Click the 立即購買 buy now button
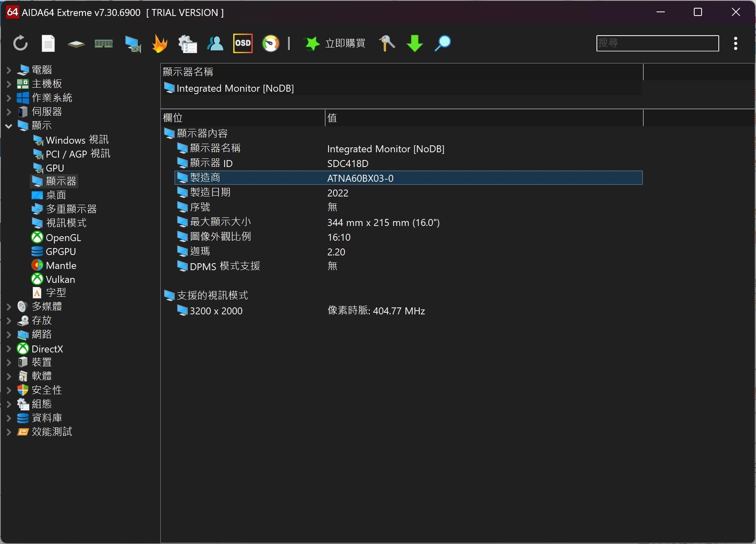Viewport: 756px width, 544px height. pos(345,43)
